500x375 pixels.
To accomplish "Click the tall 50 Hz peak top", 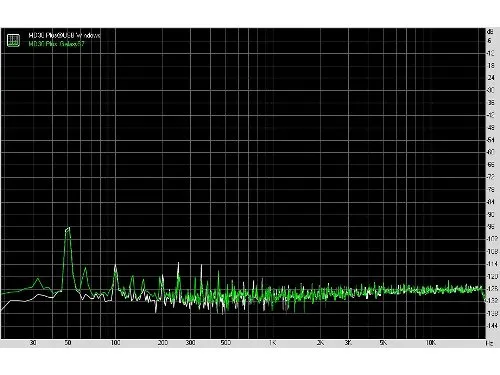I will point(68,229).
